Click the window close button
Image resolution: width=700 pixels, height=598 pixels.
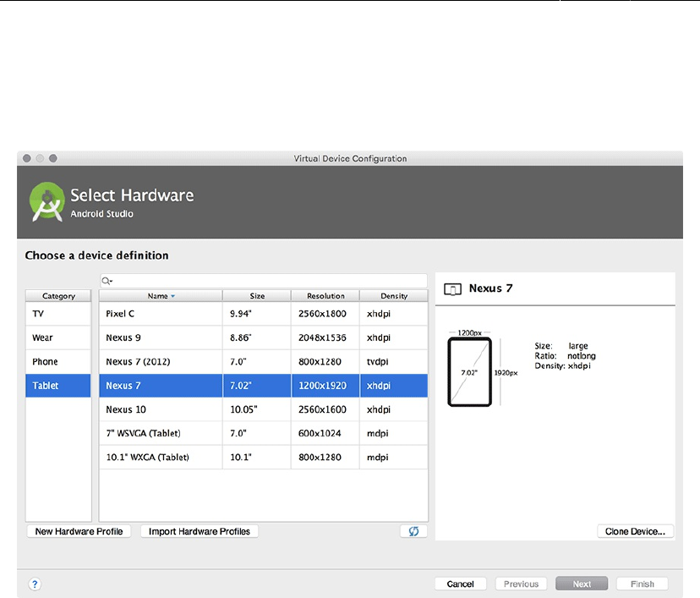coord(27,158)
